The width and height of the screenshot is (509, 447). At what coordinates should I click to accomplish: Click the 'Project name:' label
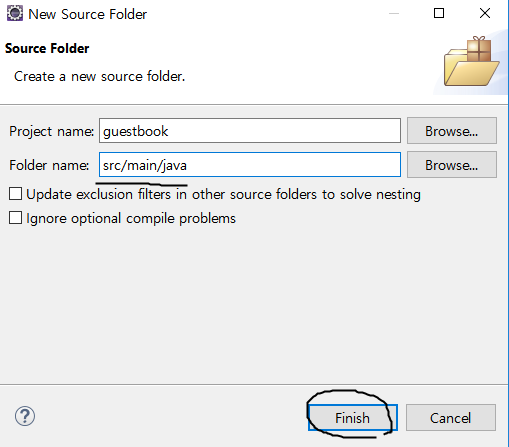(51, 131)
